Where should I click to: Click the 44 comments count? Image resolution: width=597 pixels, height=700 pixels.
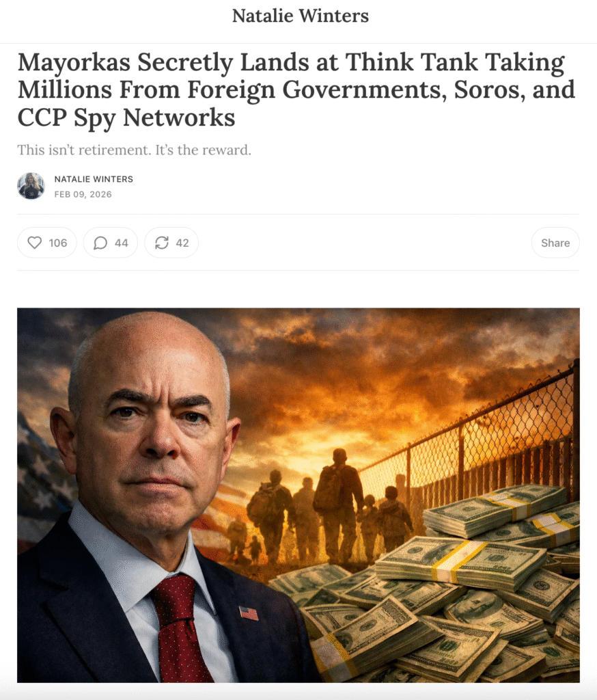(122, 243)
